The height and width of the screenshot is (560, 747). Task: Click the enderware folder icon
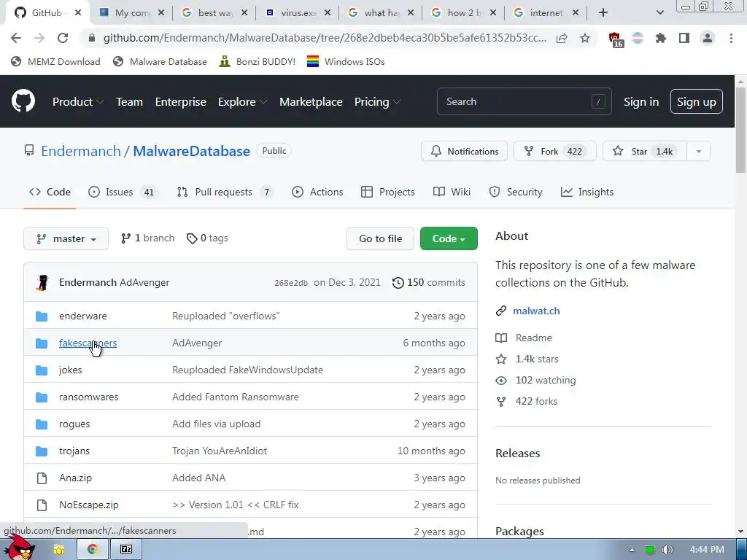coord(42,316)
